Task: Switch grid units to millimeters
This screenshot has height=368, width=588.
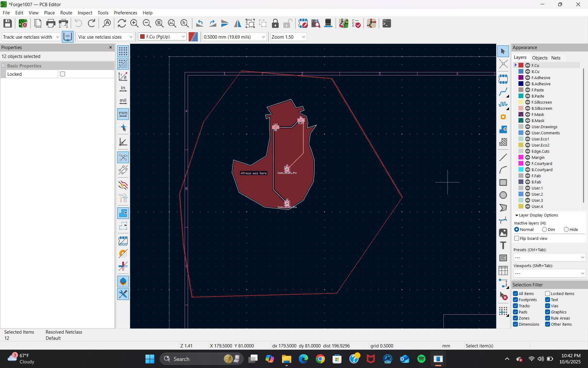Action: [x=123, y=114]
